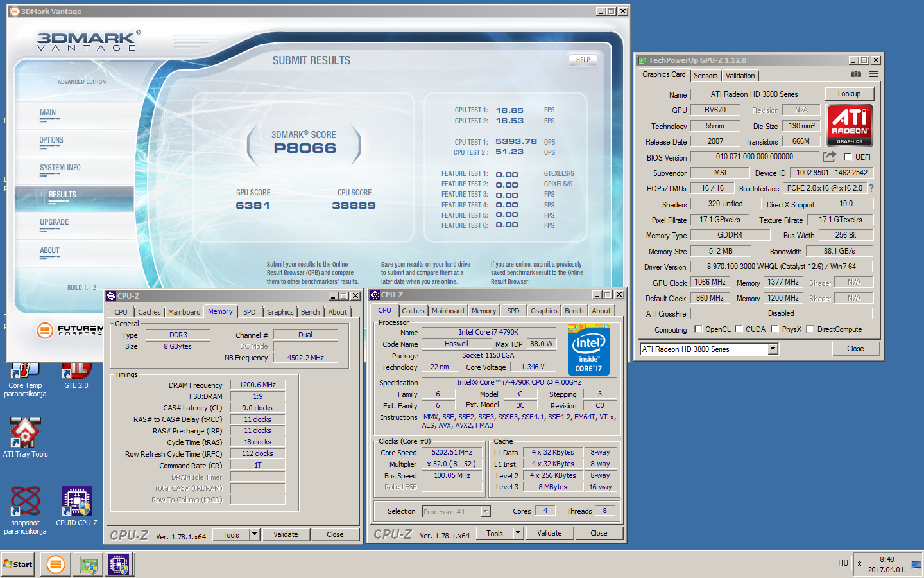
Task: Click the 3DMark Vantage taskbar icon
Action: [56, 565]
